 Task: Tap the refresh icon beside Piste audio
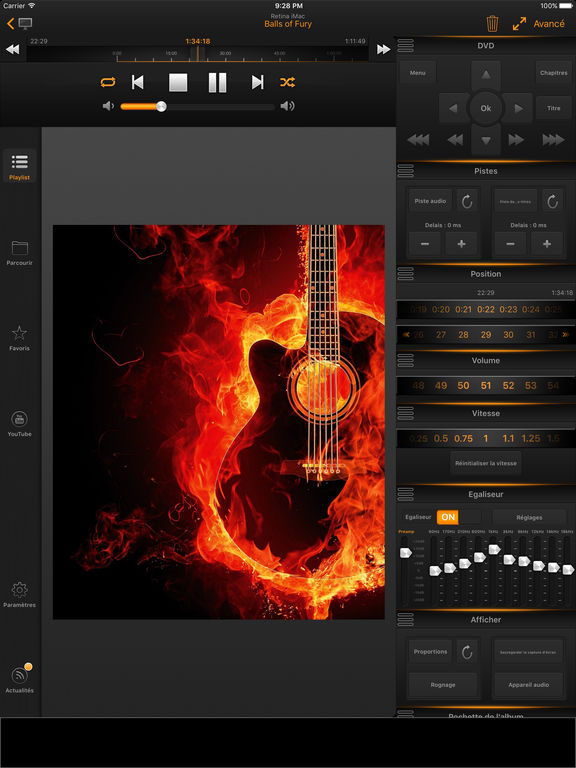pos(467,201)
